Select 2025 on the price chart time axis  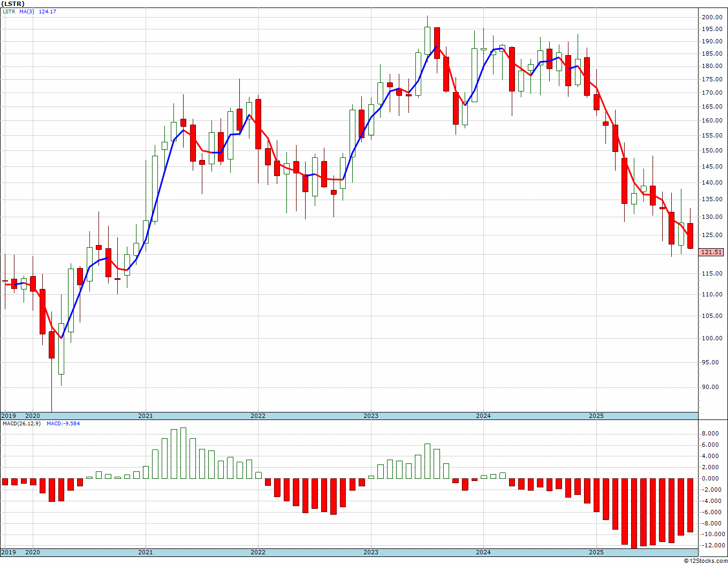pyautogui.click(x=596, y=416)
